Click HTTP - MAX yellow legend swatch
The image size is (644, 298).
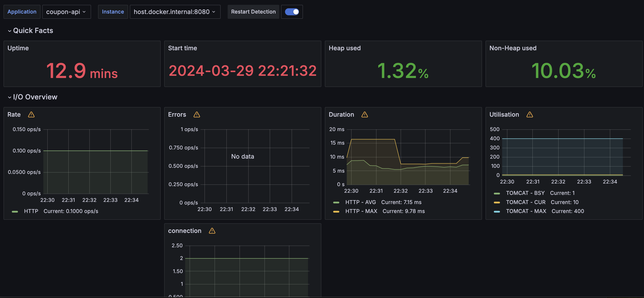[336, 211]
